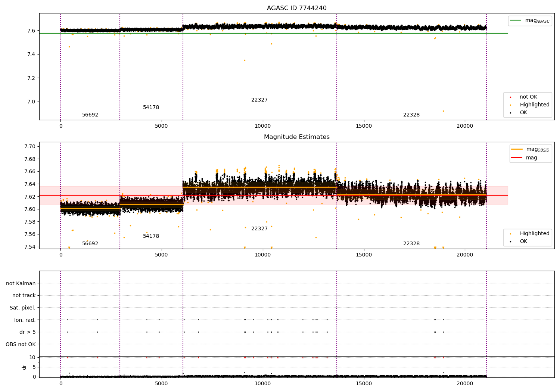Screen dimensions: 560x392
Task: Click x-axis tick 20000 under the dr plot
Action: [x=465, y=383]
